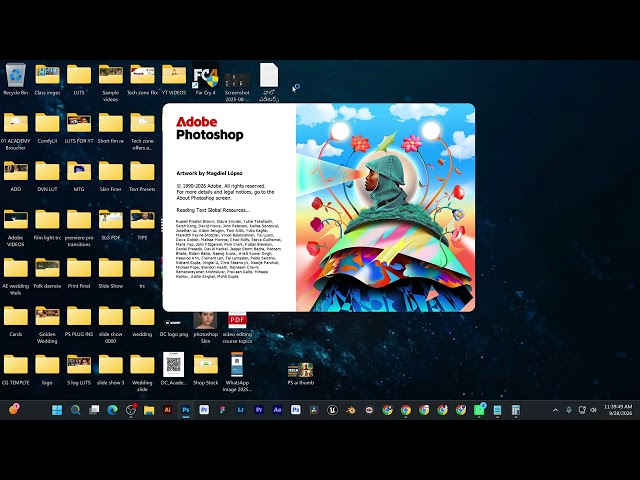Click the microphone tray icon
Viewport: 640px width, 480px height.
pos(569,410)
